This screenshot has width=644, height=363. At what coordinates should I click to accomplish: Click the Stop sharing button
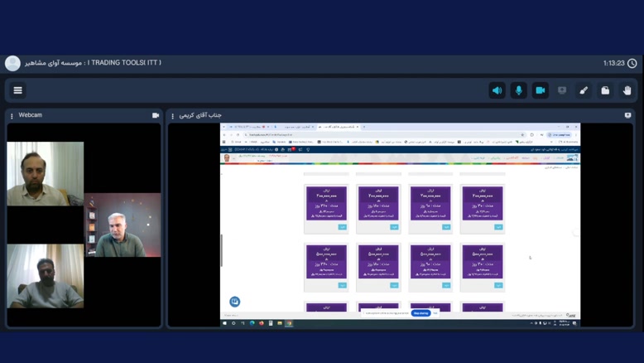point(421,312)
